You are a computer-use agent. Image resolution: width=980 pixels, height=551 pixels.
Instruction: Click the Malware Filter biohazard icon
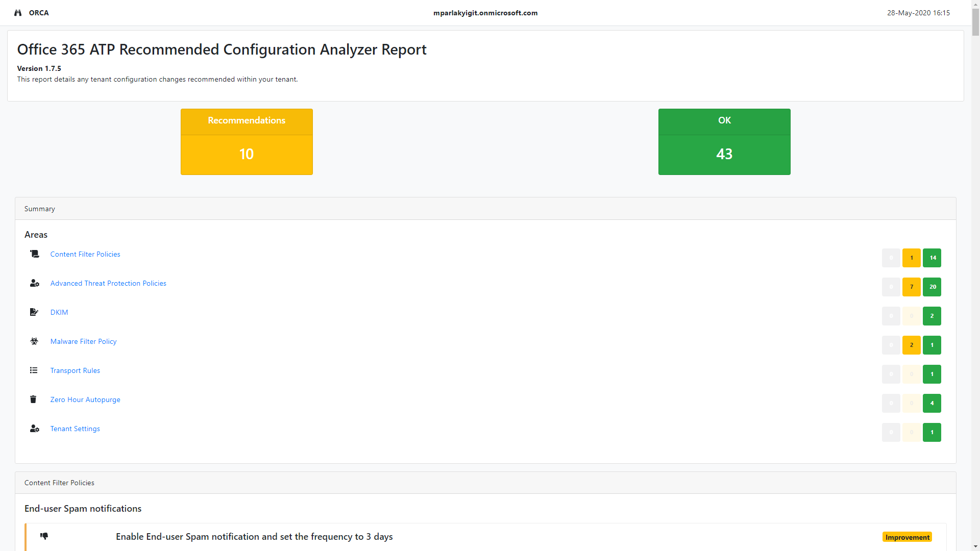34,341
